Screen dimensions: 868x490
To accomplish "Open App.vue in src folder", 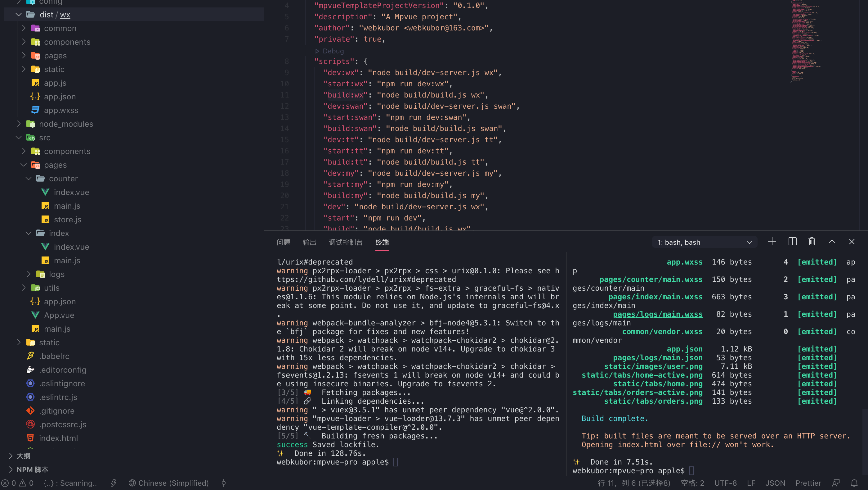I will 59,315.
